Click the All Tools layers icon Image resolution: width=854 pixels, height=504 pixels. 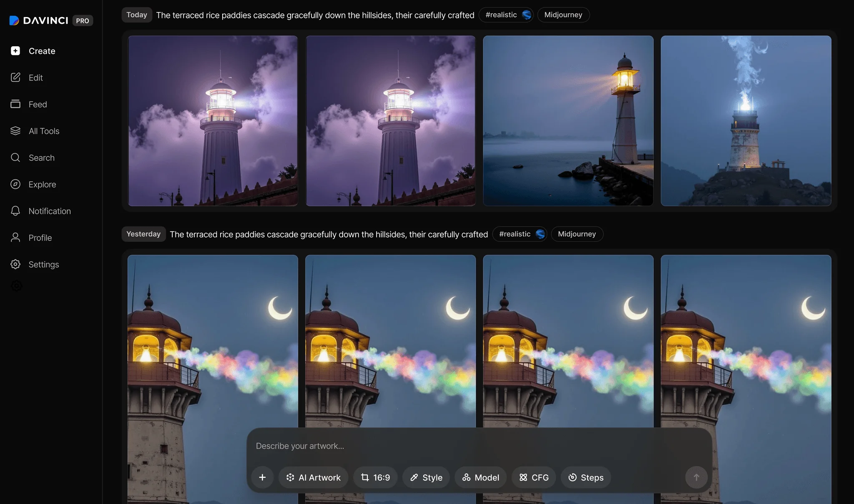[15, 131]
